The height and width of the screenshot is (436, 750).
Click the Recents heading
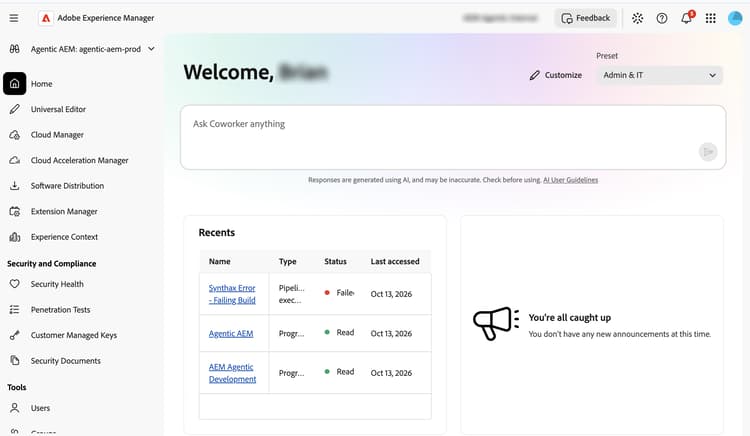point(217,232)
